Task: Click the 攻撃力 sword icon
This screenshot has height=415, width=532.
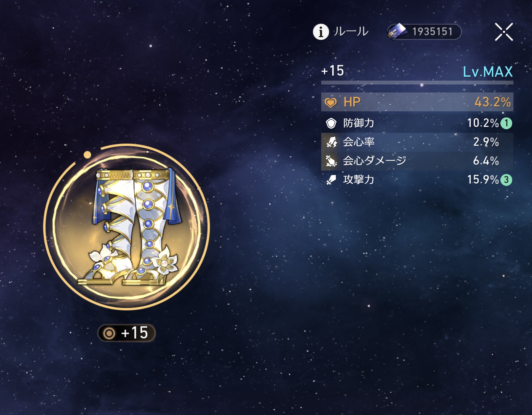Action: pyautogui.click(x=331, y=180)
